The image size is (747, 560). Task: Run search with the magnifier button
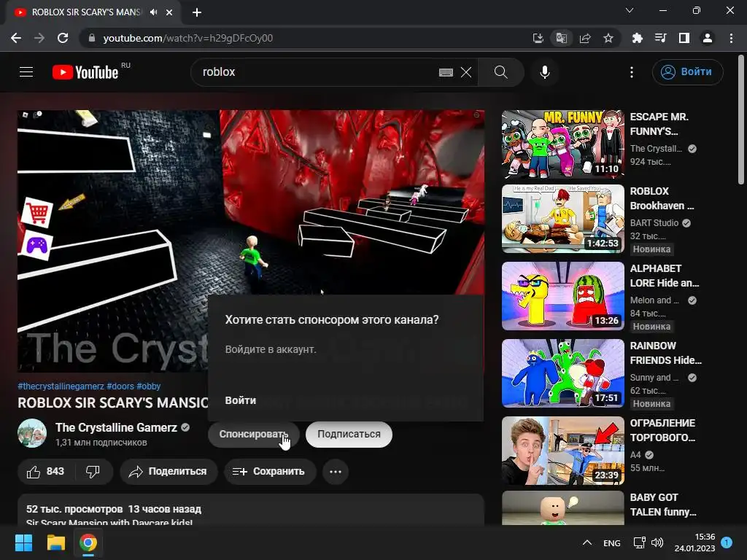click(x=500, y=72)
